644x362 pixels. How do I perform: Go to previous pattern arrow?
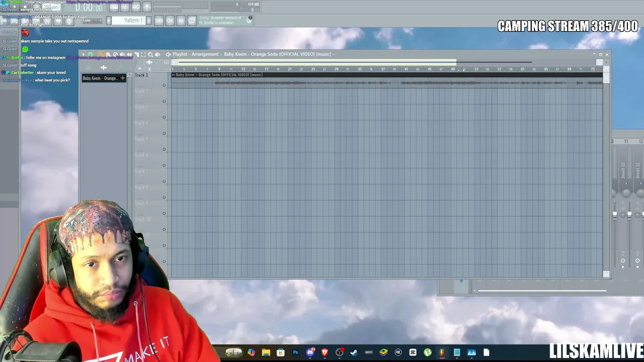point(109,21)
